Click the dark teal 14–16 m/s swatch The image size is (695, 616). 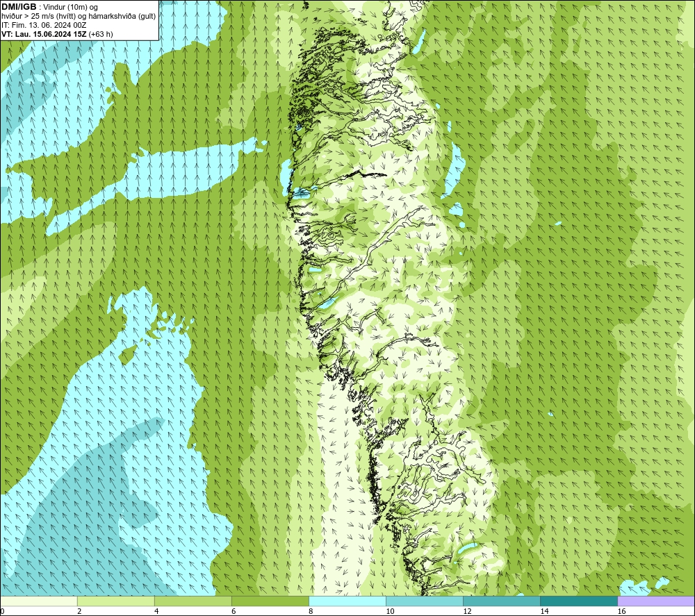click(579, 601)
